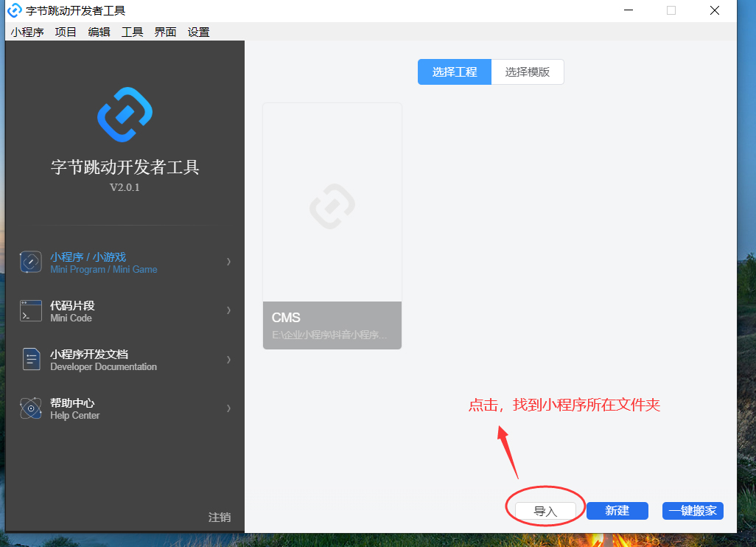Image resolution: width=756 pixels, height=547 pixels.
Task: Click the large ByteDance developer tools logo
Action: tap(125, 114)
